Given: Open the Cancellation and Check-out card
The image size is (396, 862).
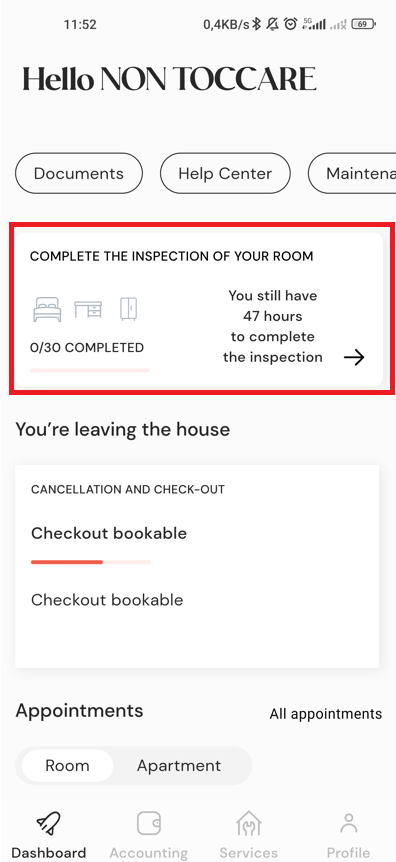Looking at the screenshot, I should [x=197, y=566].
